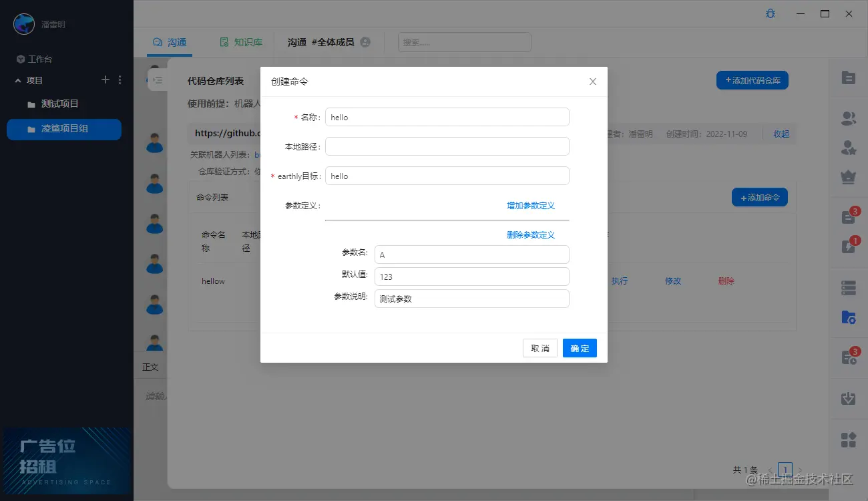Viewport: 868px width, 501px height.
Task: Select the 正文 tab behind the dialog
Action: point(151,367)
